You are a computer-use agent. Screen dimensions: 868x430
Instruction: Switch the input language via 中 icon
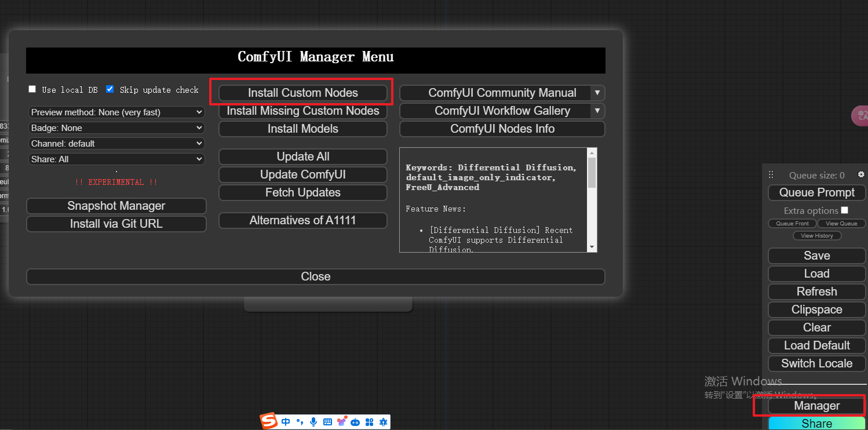tap(286, 422)
